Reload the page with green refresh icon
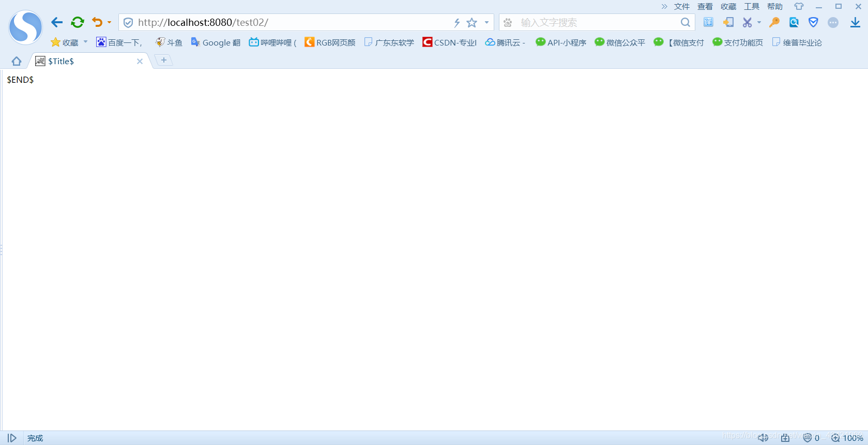The height and width of the screenshot is (445, 868). click(78, 22)
